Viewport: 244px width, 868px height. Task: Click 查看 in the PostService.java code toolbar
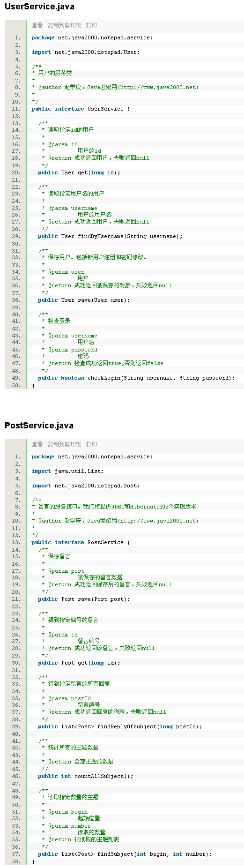pyautogui.click(x=37, y=444)
